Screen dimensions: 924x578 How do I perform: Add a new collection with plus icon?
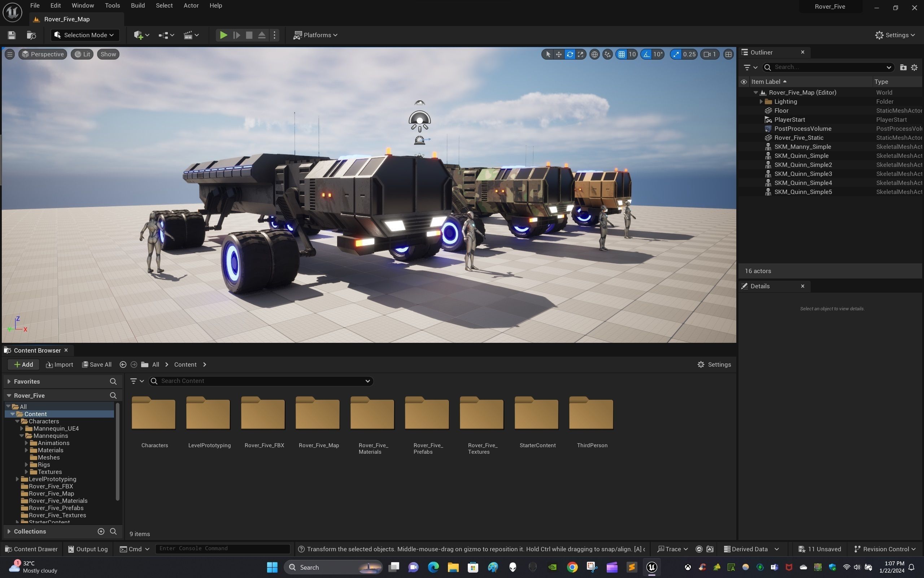(101, 531)
